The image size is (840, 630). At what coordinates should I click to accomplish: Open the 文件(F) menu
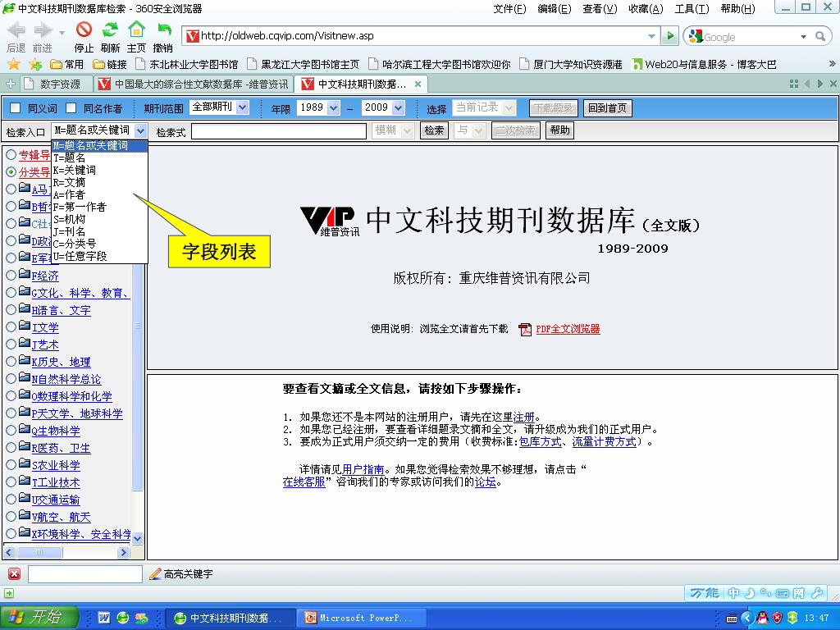click(509, 8)
